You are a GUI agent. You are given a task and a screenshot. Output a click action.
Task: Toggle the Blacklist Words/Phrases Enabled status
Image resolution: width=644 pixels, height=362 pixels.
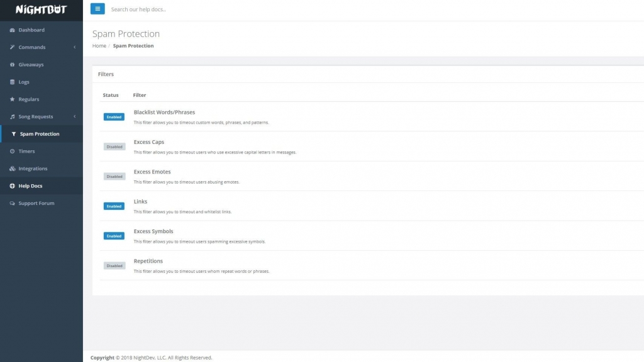[114, 117]
